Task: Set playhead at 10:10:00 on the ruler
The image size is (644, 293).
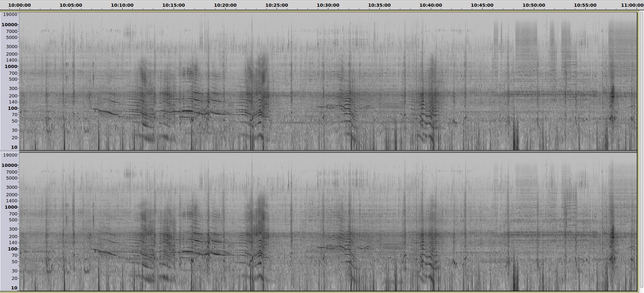Action: pyautogui.click(x=122, y=5)
